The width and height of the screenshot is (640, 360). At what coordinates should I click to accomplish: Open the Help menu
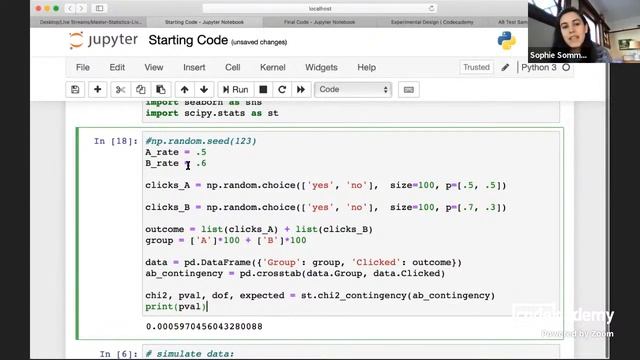coord(367,67)
